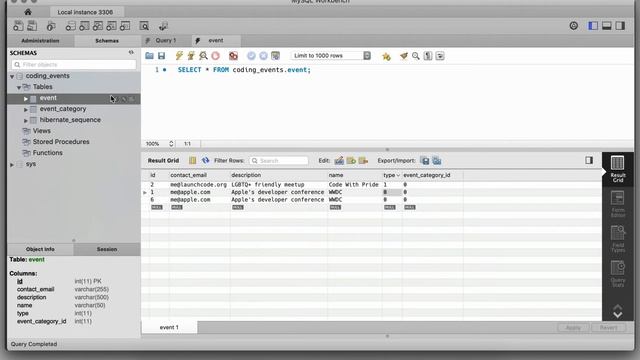Open the Local instance 3306 connection tab
The height and width of the screenshot is (360, 640).
(85, 12)
